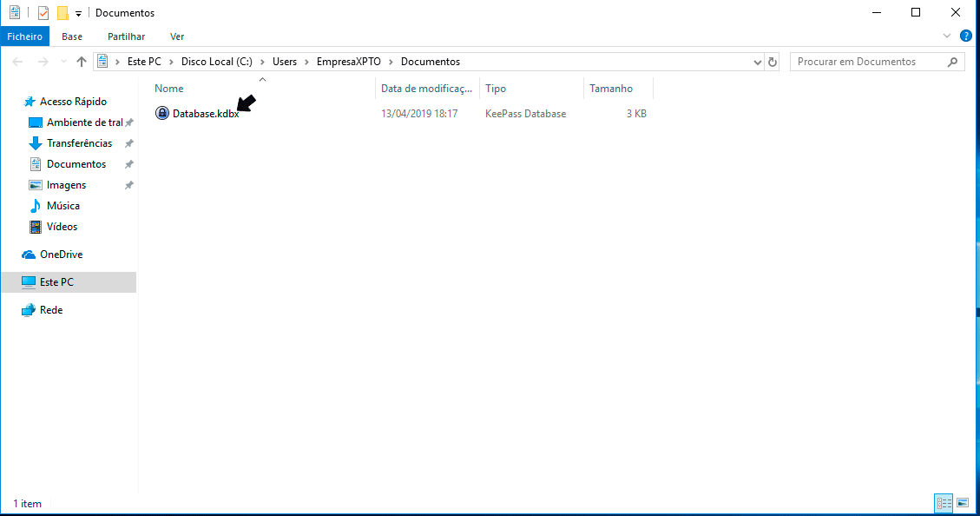Viewport: 980px width, 516px height.
Task: Click the Documents icon at title bar left
Action: 15,12
